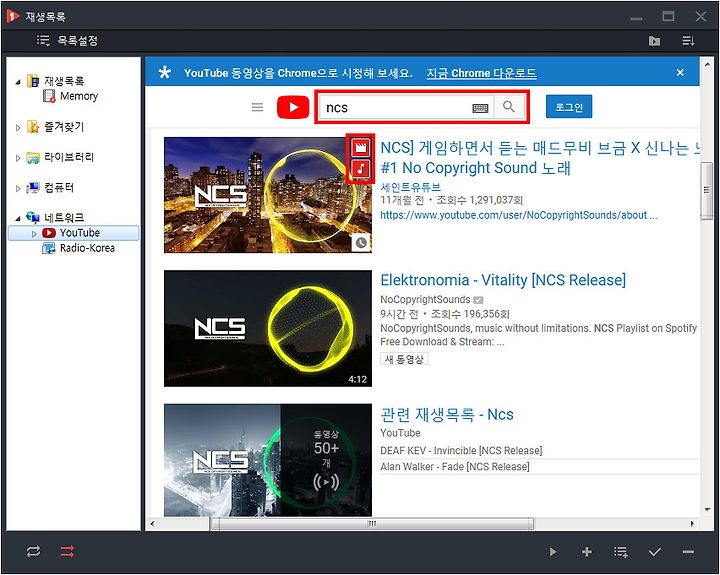
Task: Expand the 즐겨찾기 tree node
Action: click(x=18, y=128)
